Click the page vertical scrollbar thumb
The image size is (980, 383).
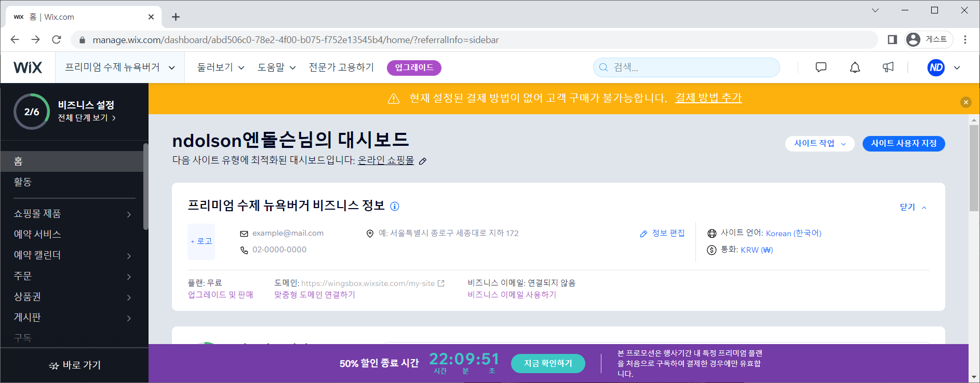pos(974,168)
